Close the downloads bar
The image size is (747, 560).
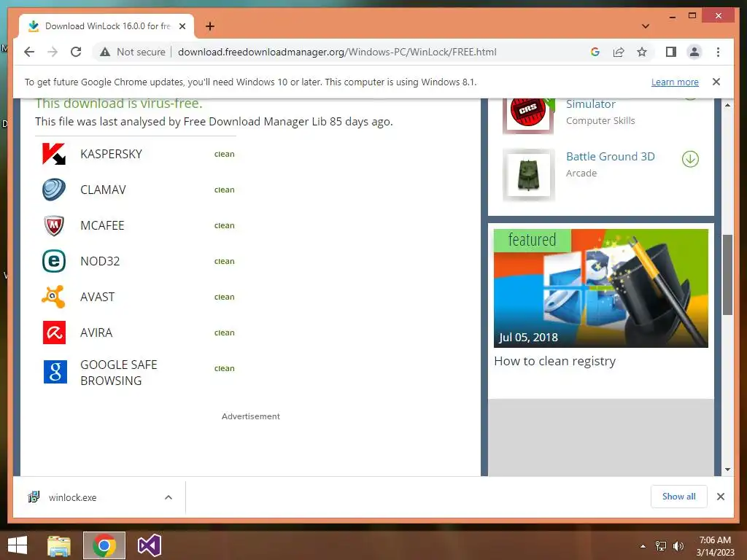tap(720, 497)
